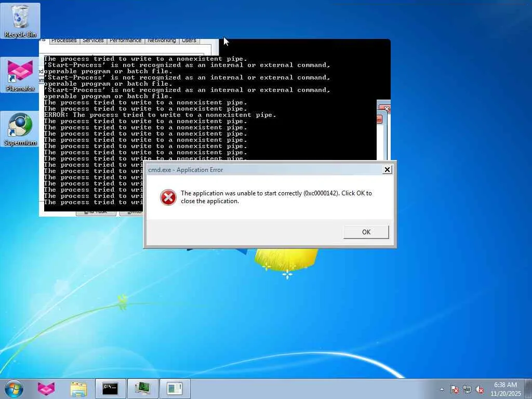Open the Windows Start button
The height and width of the screenshot is (399, 532).
click(x=14, y=389)
